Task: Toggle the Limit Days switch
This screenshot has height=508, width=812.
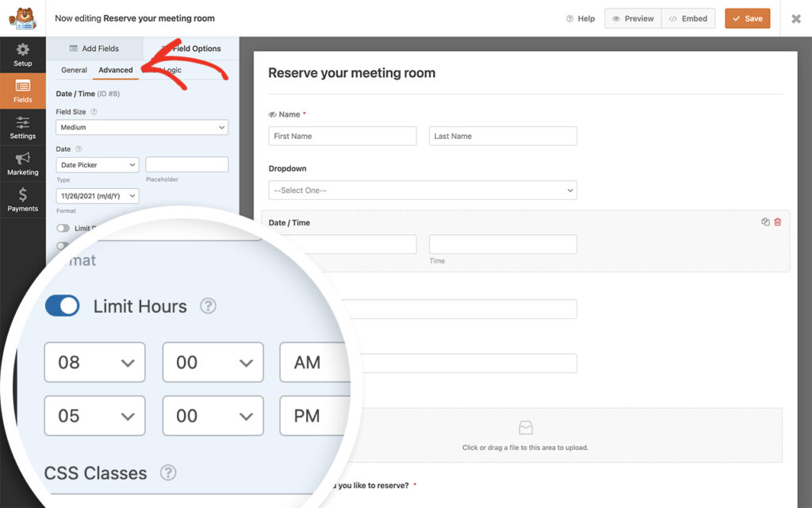Action: (62, 226)
